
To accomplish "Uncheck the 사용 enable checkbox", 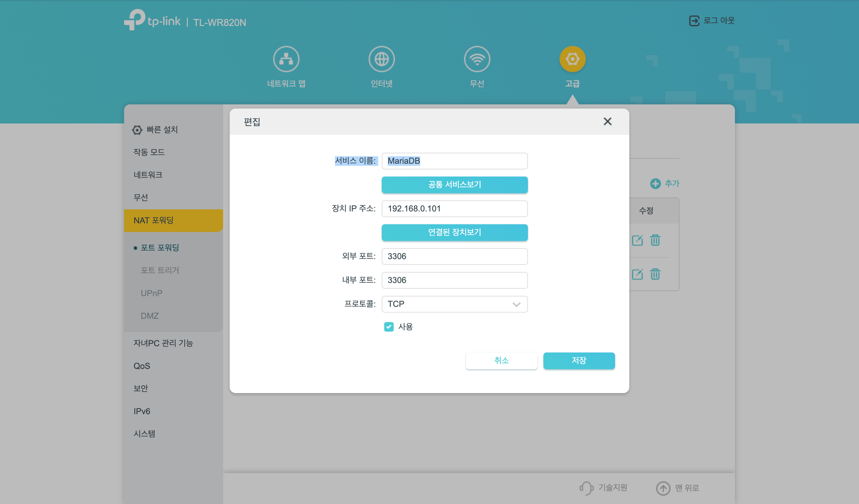I will tap(389, 327).
